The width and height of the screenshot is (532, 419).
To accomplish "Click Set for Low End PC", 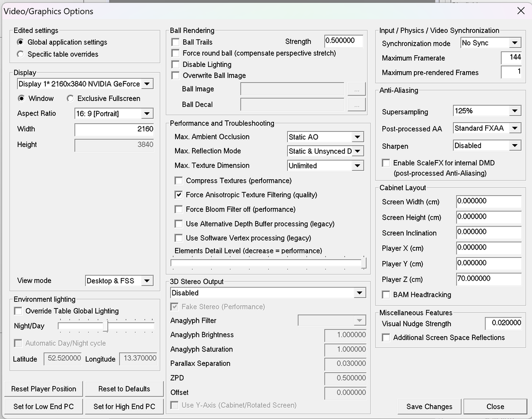I will click(x=44, y=406).
